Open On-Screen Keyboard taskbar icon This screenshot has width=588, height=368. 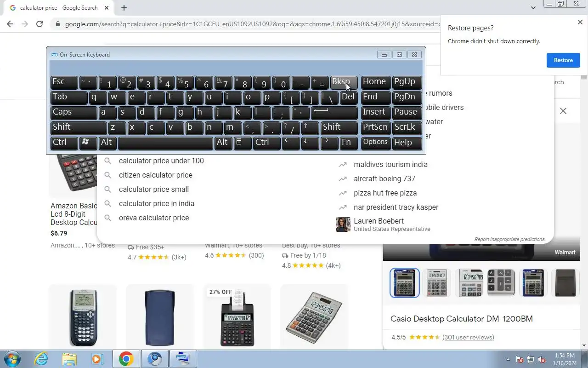tap(183, 359)
